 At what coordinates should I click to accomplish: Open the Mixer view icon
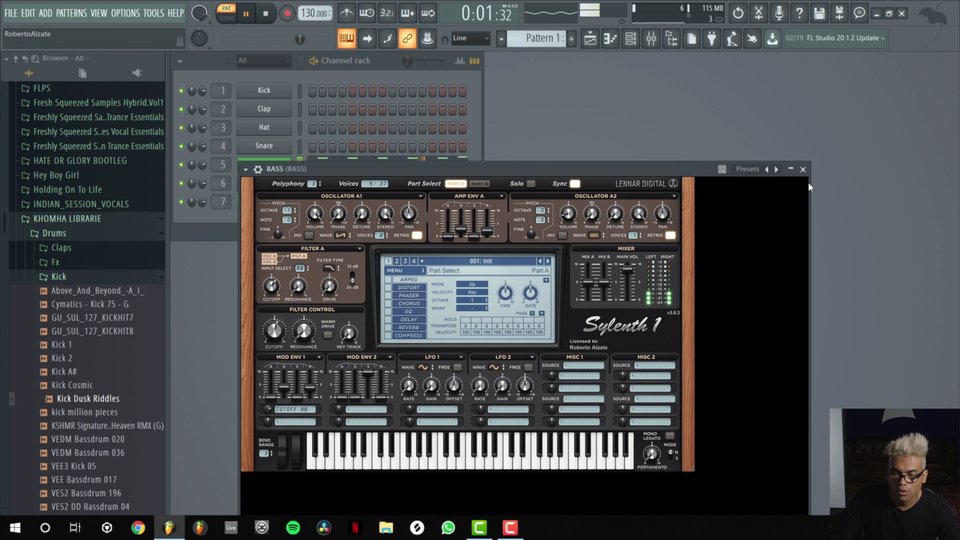[x=651, y=39]
